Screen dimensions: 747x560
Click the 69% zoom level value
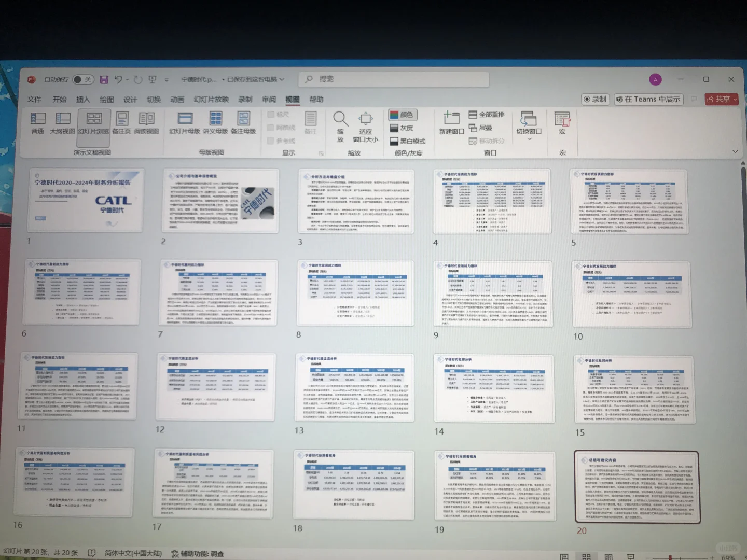click(x=728, y=557)
